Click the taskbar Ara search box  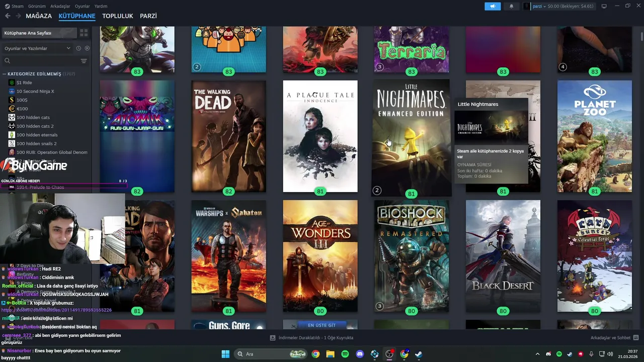(x=271, y=354)
